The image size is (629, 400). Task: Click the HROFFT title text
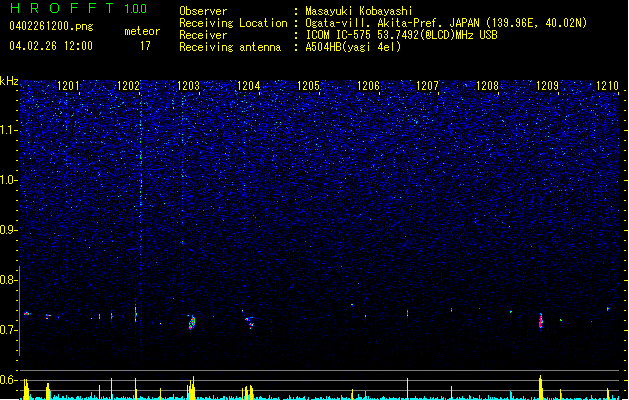[63, 8]
